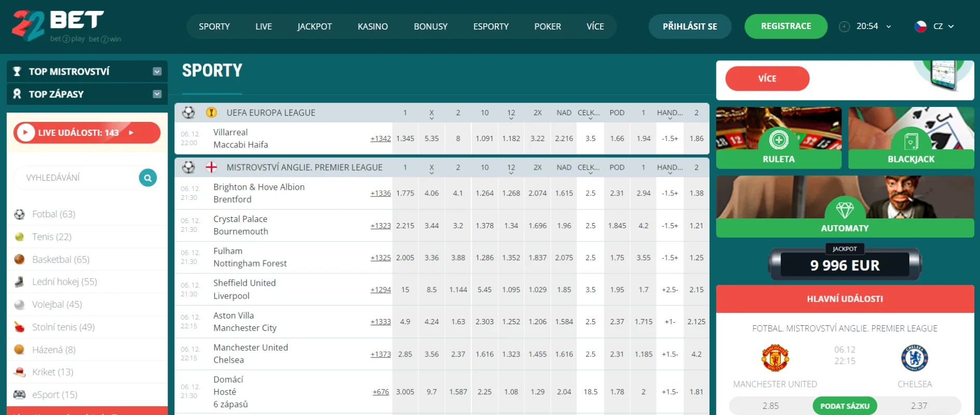Click the UEFA Europa League badge icon

pos(211,113)
